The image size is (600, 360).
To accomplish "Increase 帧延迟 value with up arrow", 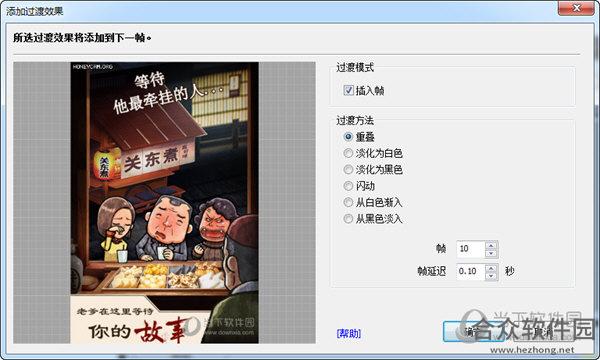I will (x=491, y=267).
